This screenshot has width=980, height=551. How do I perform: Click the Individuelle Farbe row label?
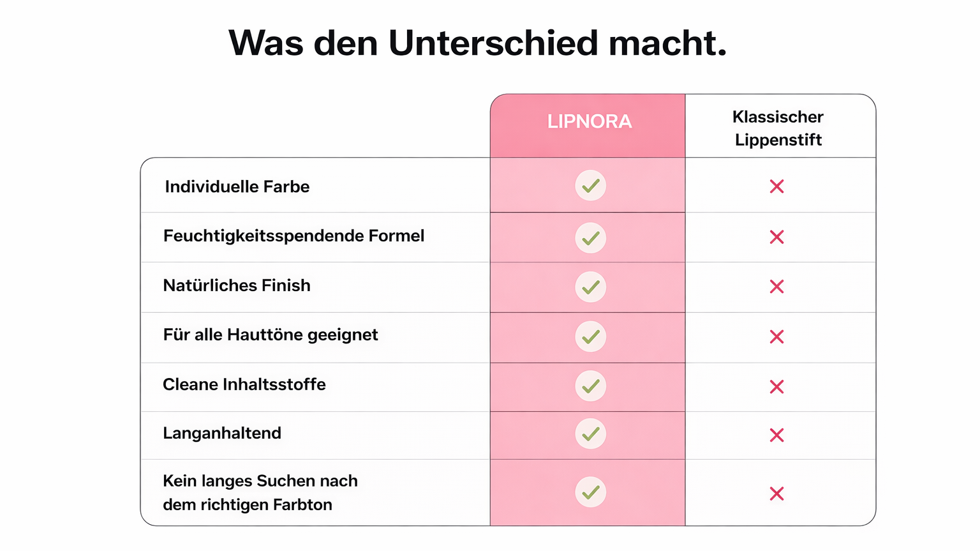pos(237,186)
